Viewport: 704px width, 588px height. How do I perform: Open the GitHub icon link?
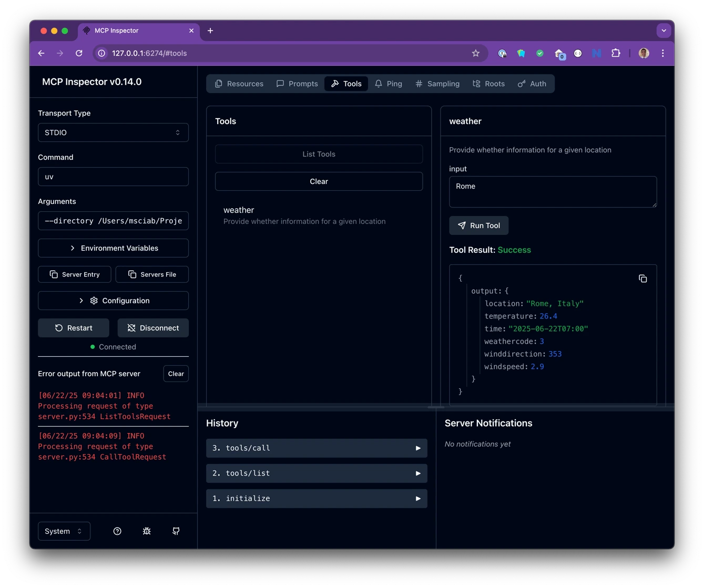[x=176, y=531]
